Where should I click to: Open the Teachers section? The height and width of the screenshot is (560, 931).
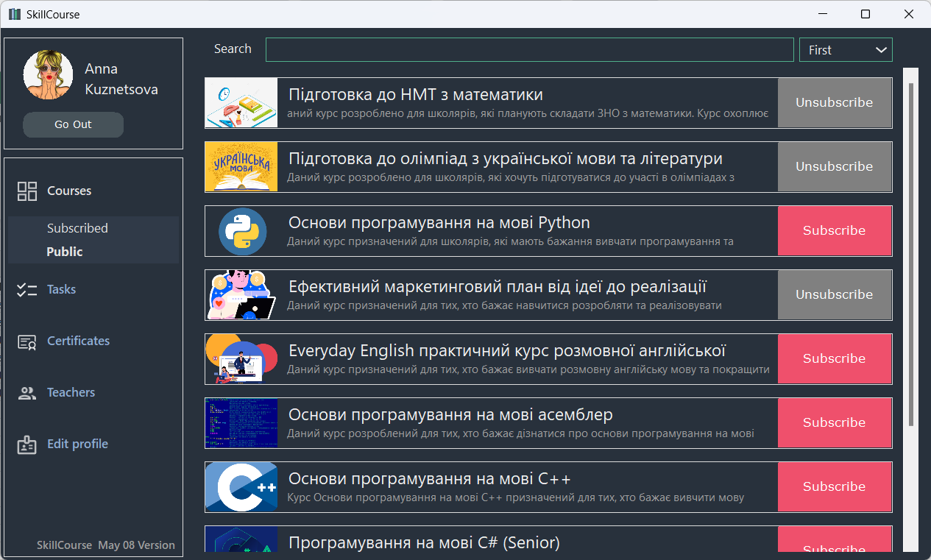71,391
